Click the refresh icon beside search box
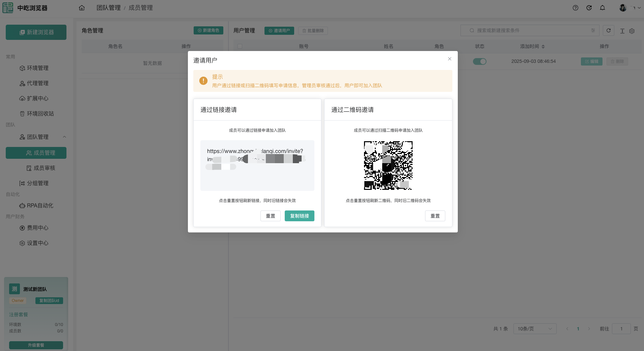 coord(609,30)
